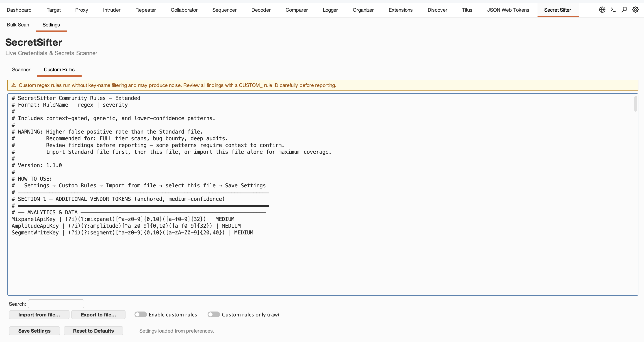Select the Custom Rules tab

[x=59, y=69]
